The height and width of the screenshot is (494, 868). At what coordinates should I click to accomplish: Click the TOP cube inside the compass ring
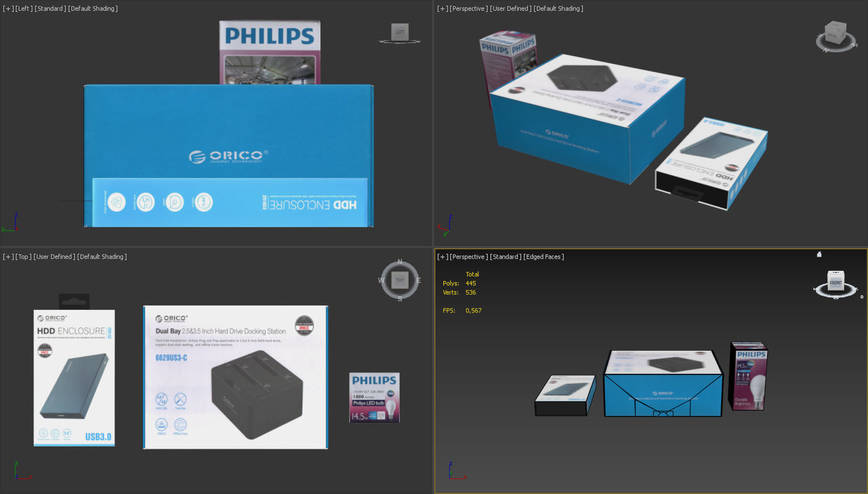(x=400, y=279)
